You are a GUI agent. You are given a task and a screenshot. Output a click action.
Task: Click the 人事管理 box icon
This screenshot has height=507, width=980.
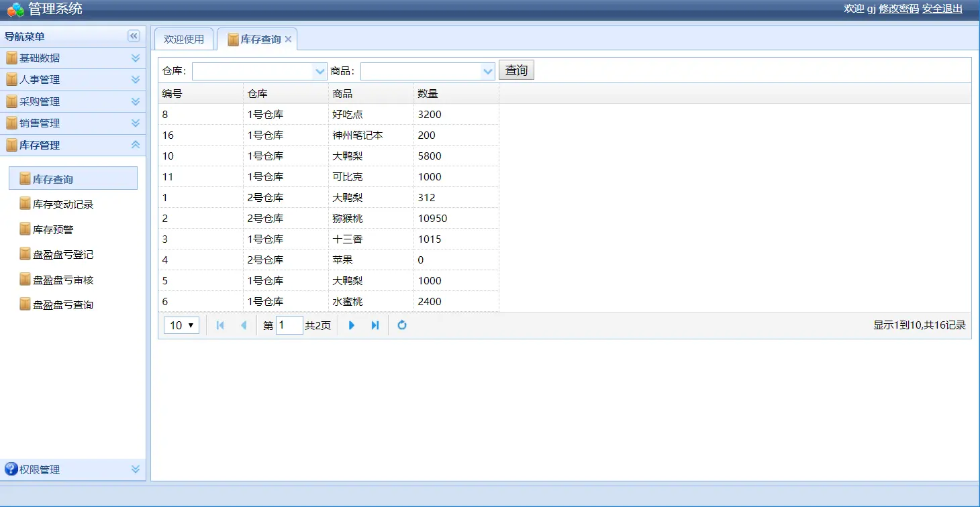coord(11,79)
